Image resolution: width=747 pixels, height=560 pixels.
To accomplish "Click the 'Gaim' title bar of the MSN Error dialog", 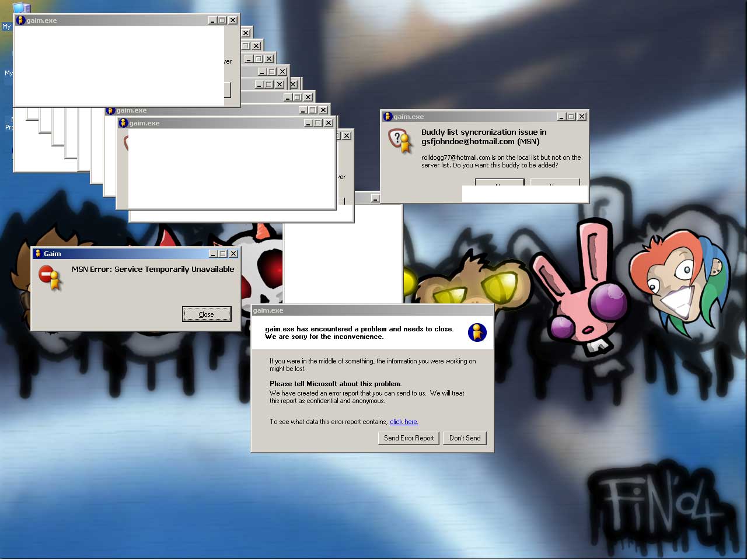I will (136, 254).
